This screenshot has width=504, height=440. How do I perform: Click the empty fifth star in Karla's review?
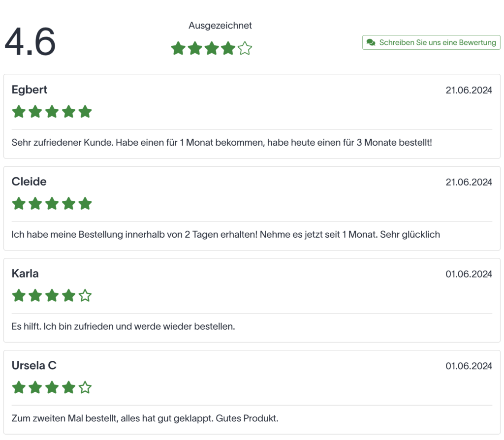[85, 296]
